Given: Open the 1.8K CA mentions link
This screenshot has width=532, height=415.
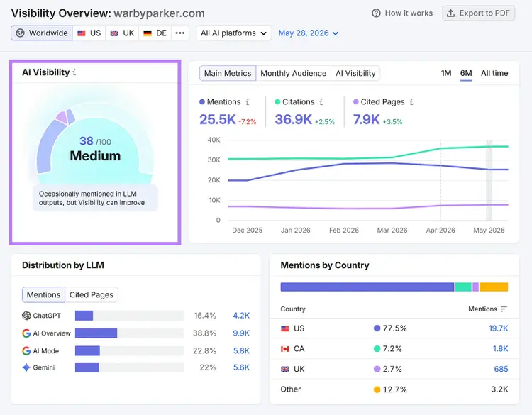Looking at the screenshot, I should [x=501, y=349].
